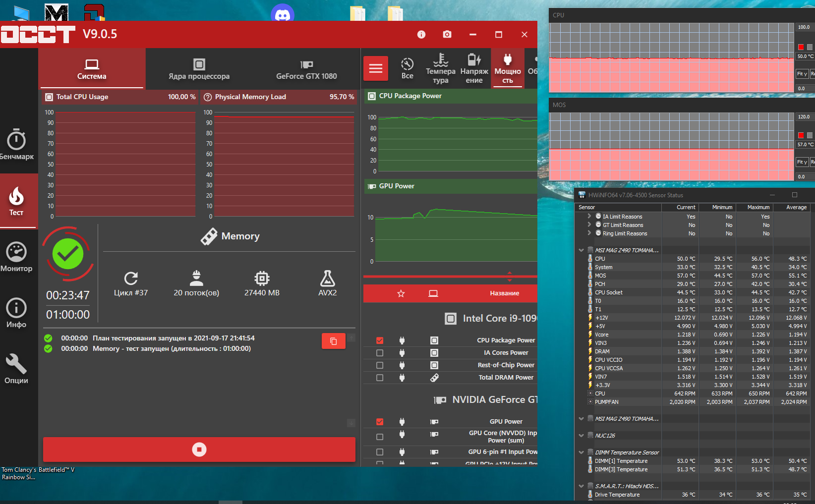Click the red color swatch in CPU graph window
The image size is (815, 504).
point(801,47)
